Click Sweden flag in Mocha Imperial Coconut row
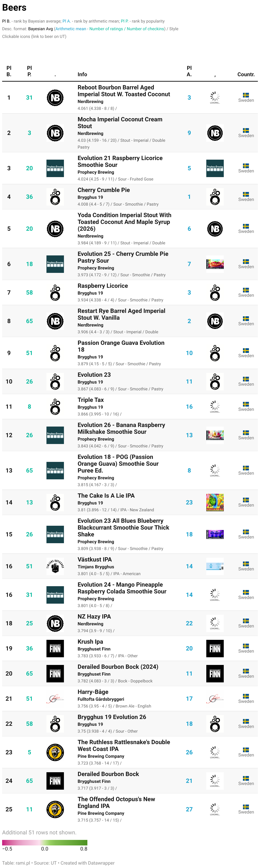This screenshot has width=260, height=868. 246,130
